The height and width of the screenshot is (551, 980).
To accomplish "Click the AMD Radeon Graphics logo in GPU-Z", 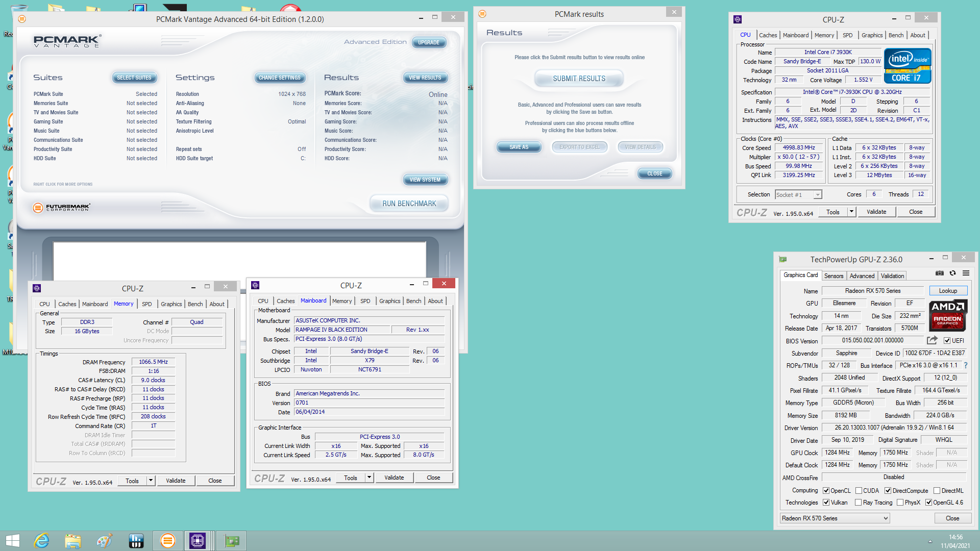I will click(947, 315).
